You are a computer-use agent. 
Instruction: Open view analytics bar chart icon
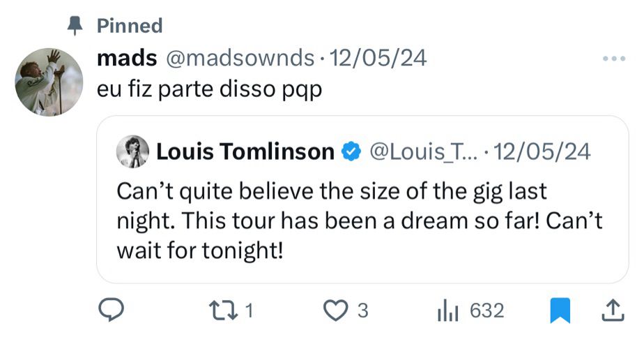pos(446,311)
